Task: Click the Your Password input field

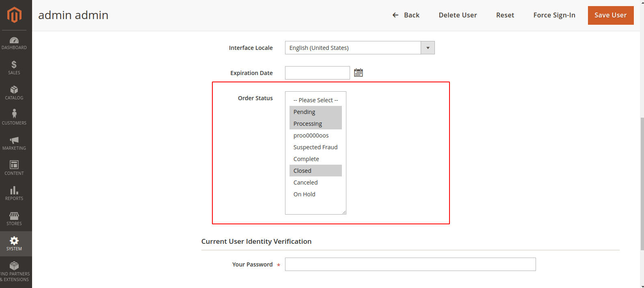Action: click(411, 264)
